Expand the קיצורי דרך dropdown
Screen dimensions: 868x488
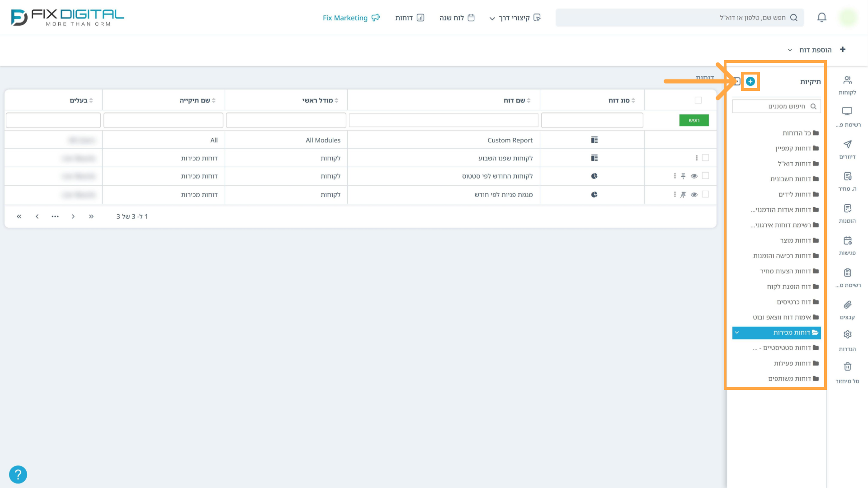click(514, 18)
